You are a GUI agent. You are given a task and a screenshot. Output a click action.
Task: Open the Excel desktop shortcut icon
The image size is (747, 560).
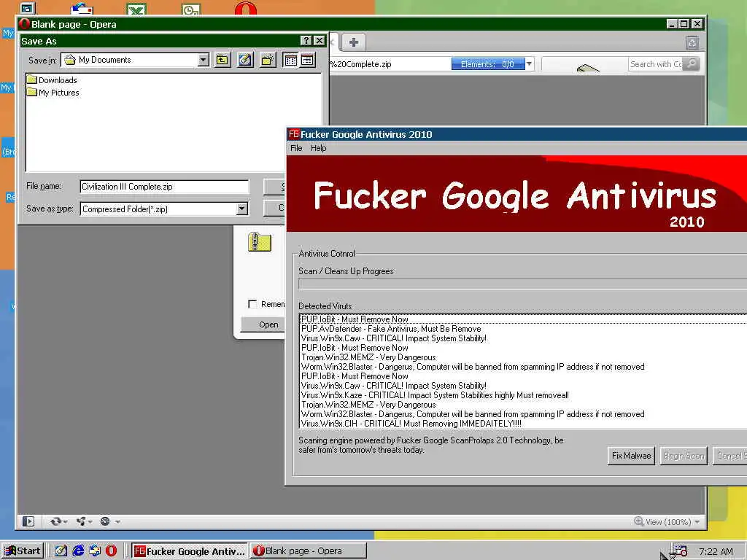136,9
